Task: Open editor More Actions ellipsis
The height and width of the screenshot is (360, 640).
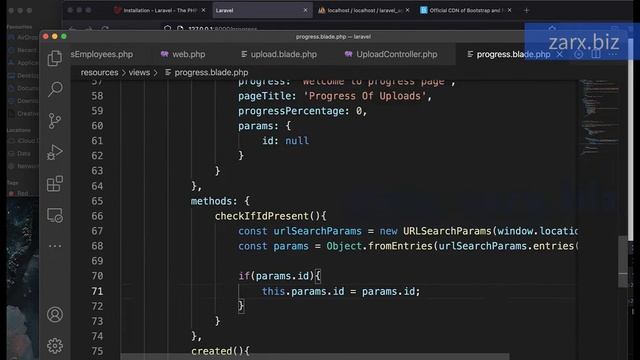Action: point(613,54)
